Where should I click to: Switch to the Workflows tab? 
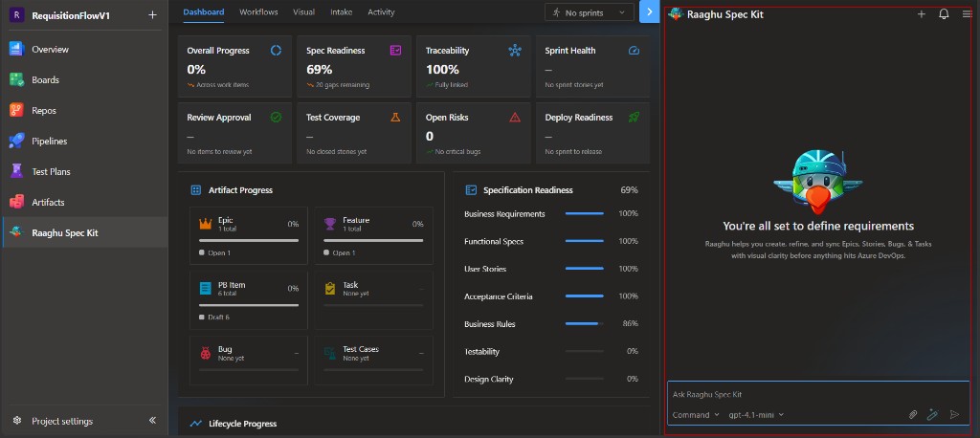pos(258,12)
